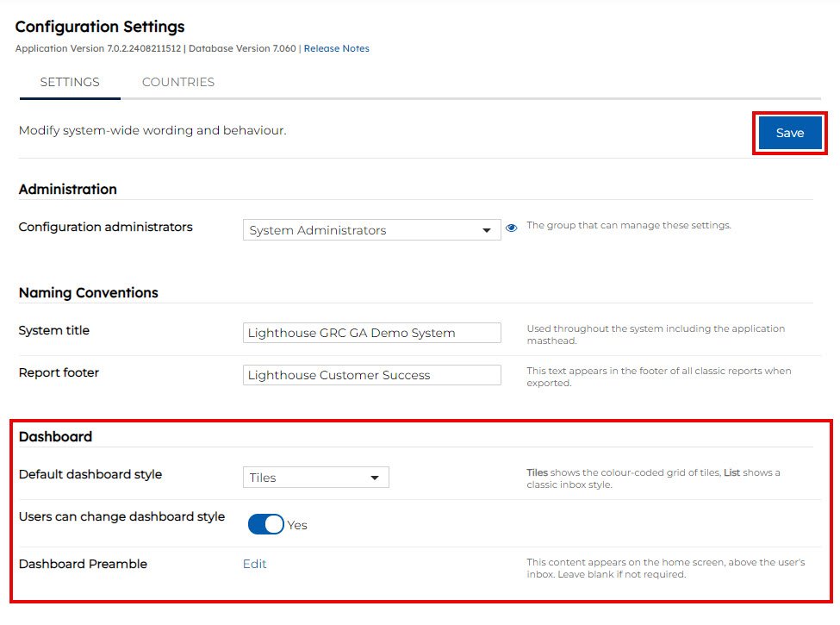Open the System Administrators dropdown
This screenshot has width=840, height=625.
click(x=371, y=230)
